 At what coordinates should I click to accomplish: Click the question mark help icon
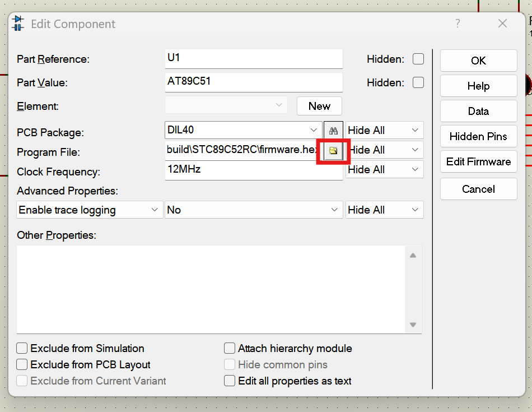458,24
